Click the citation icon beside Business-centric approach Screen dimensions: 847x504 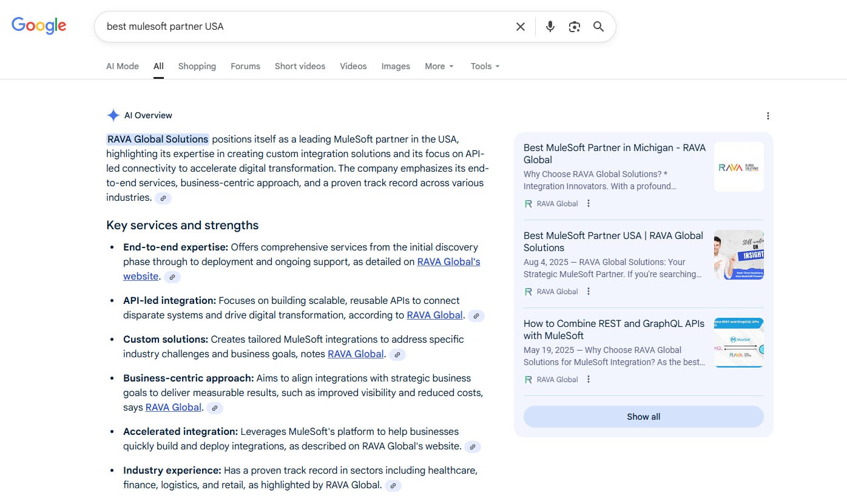(x=214, y=408)
